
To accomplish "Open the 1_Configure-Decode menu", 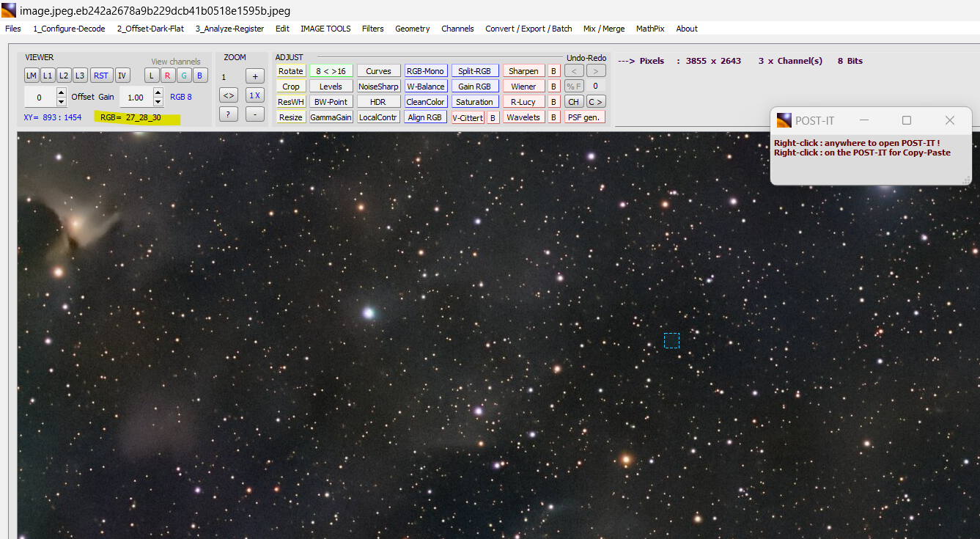I will click(69, 29).
